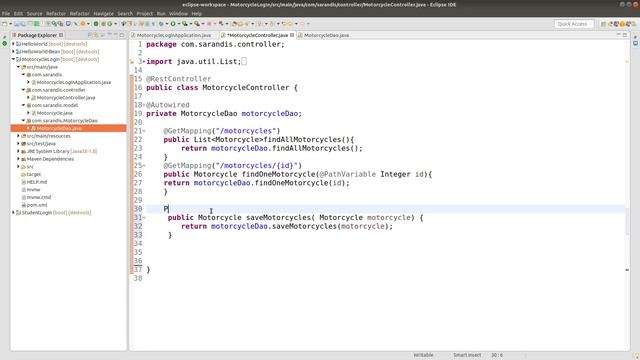Switch to MotorcycleDao.java editor tab

coord(326,36)
